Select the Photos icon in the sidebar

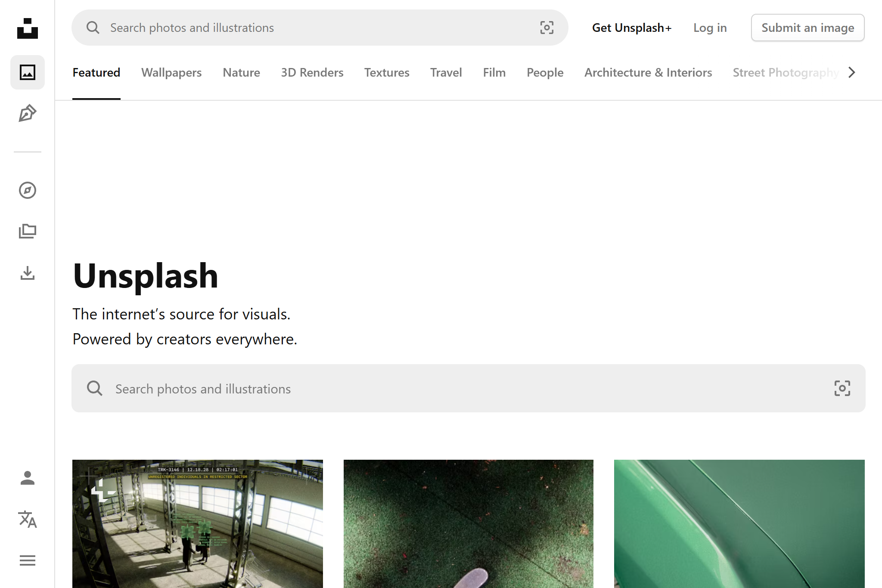[28, 72]
